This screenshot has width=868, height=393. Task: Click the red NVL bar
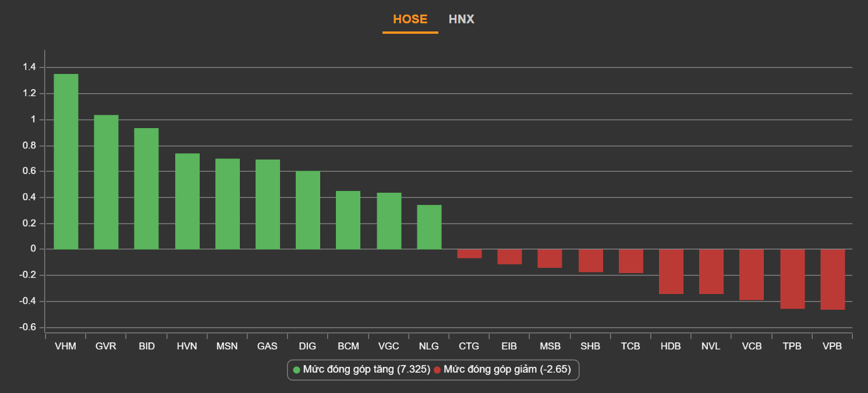point(711,271)
